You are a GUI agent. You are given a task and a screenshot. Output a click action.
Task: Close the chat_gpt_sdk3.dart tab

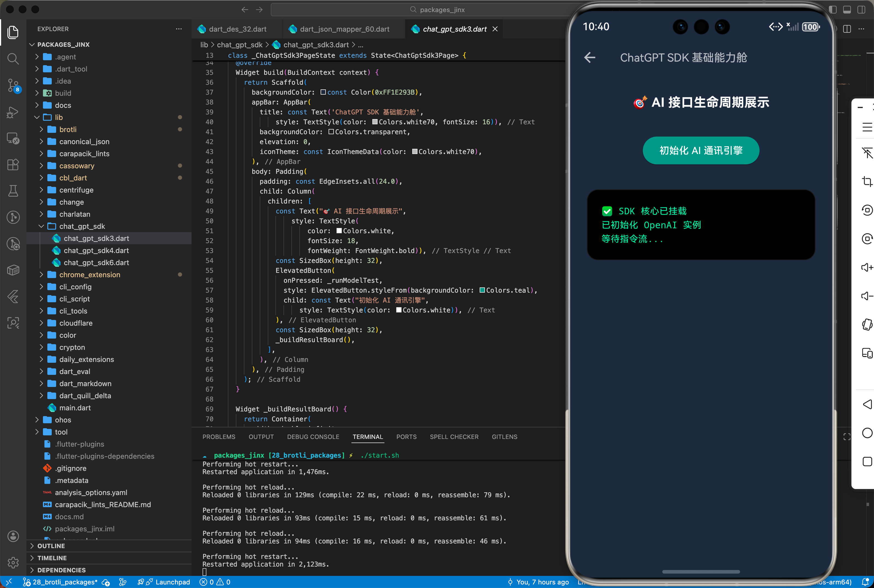495,29
